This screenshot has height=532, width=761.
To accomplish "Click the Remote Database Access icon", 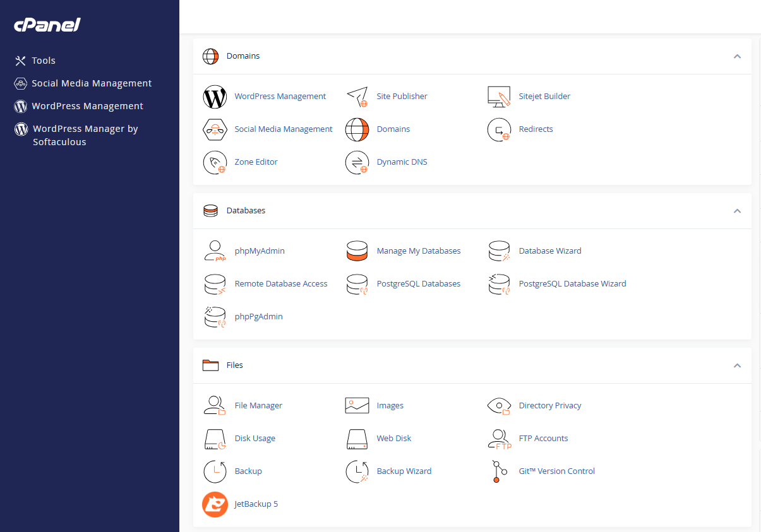I will pyautogui.click(x=215, y=284).
